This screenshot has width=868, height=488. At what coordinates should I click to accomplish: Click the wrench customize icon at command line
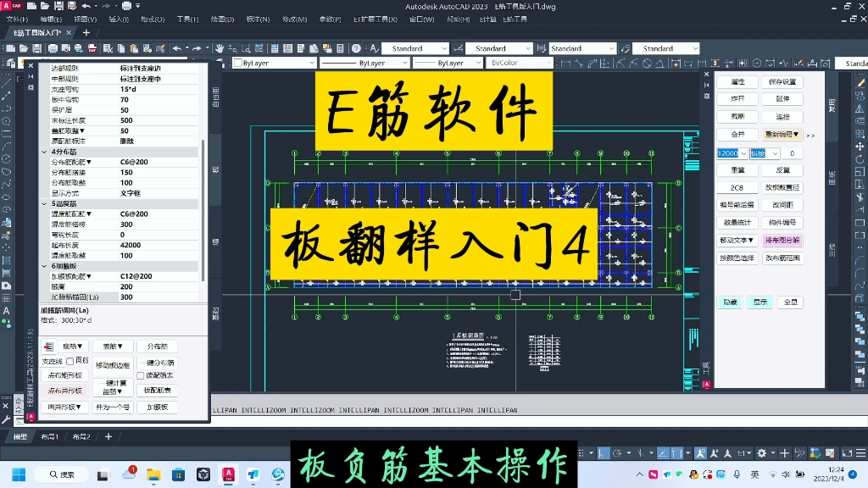click(x=6, y=420)
